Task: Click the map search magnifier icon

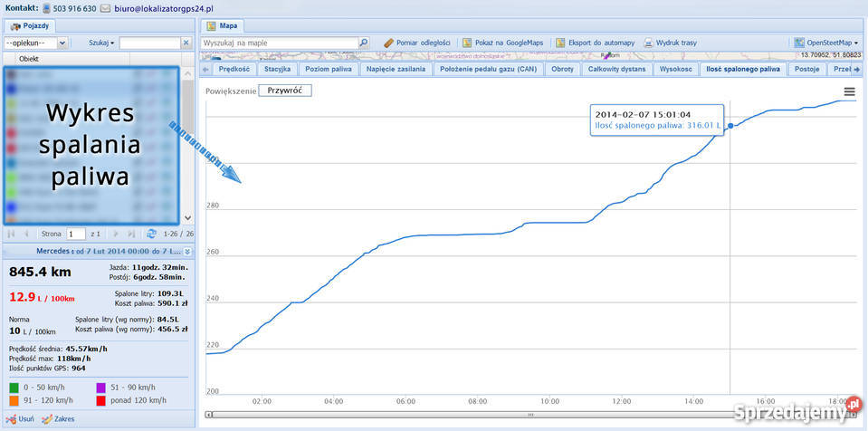Action: [x=364, y=43]
